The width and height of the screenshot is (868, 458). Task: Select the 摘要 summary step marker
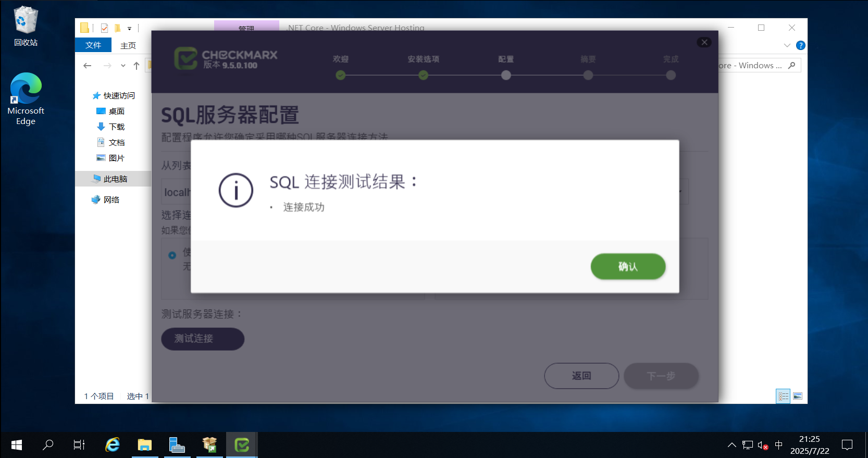click(588, 76)
